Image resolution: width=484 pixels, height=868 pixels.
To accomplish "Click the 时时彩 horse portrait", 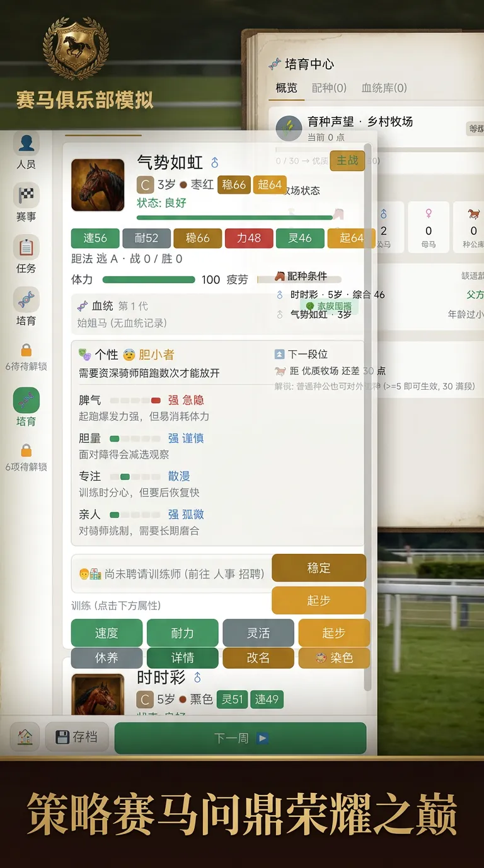I will point(98,694).
